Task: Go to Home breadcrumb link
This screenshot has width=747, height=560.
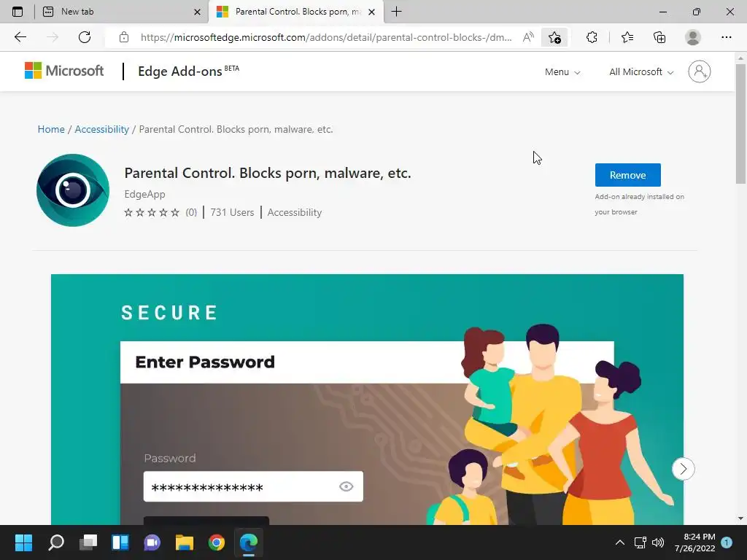Action: pos(51,129)
